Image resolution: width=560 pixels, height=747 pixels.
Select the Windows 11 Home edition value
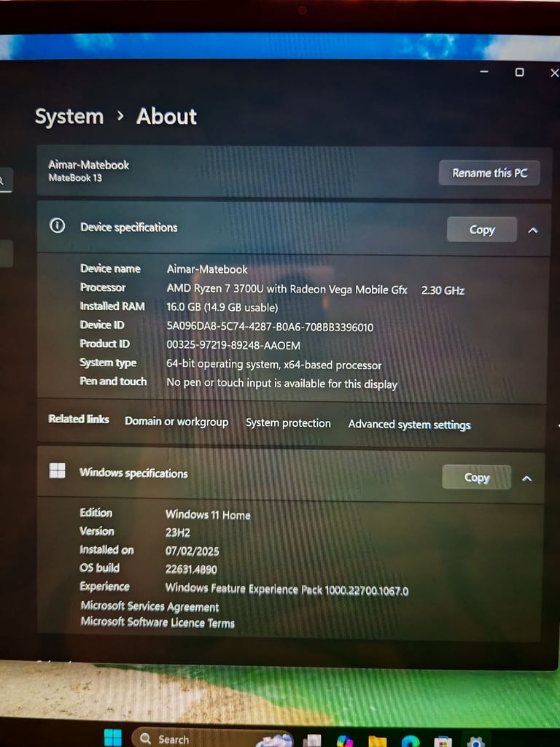pos(208,515)
